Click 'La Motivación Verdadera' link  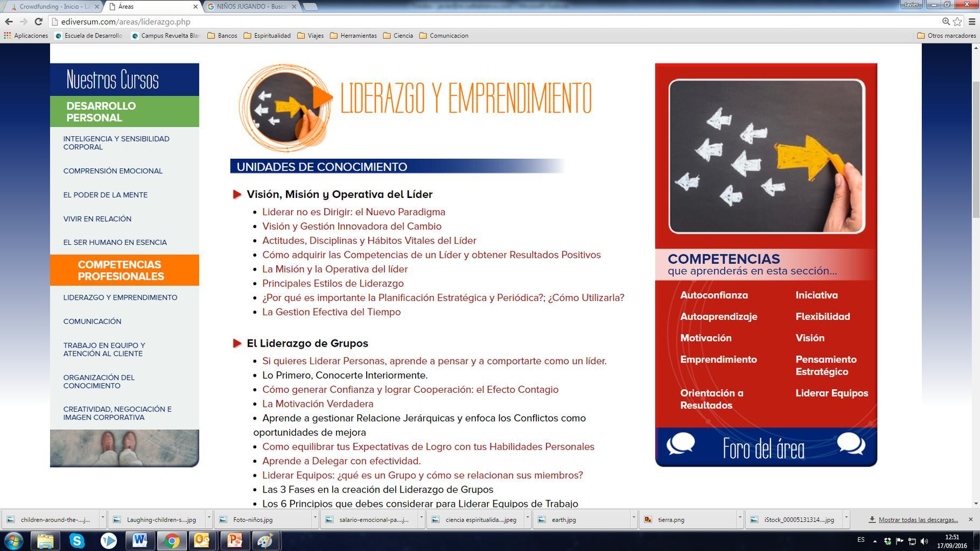point(318,404)
